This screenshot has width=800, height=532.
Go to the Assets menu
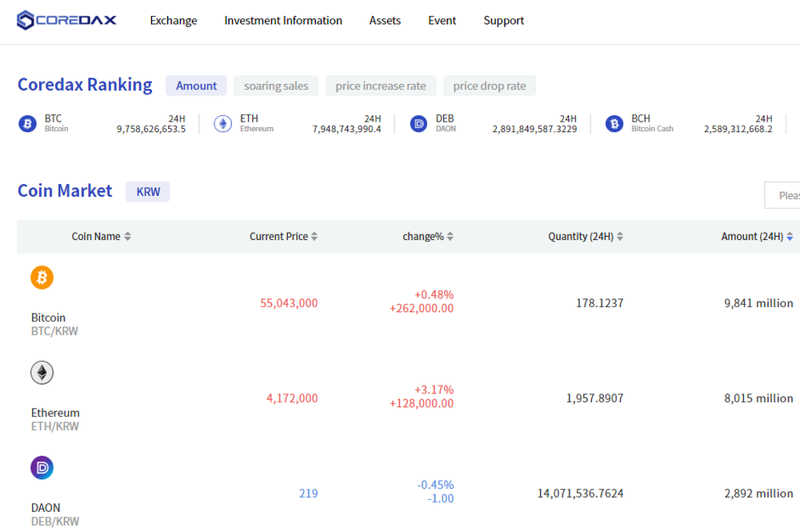(x=386, y=21)
